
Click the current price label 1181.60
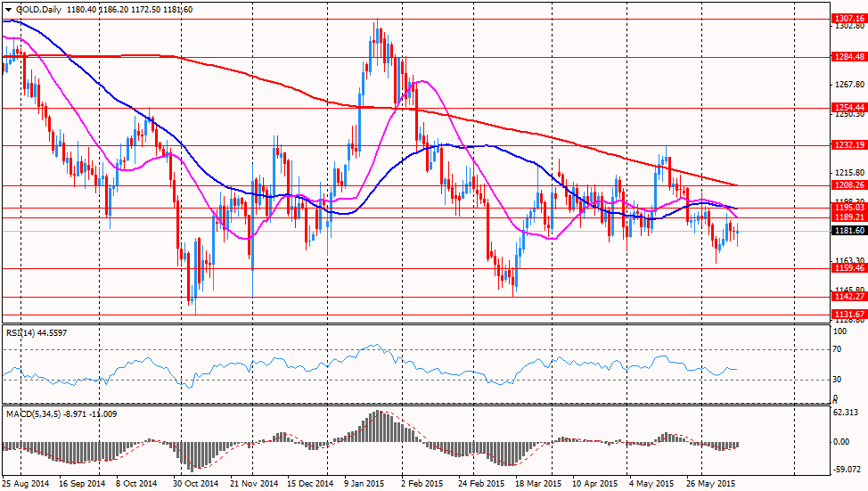coord(849,231)
